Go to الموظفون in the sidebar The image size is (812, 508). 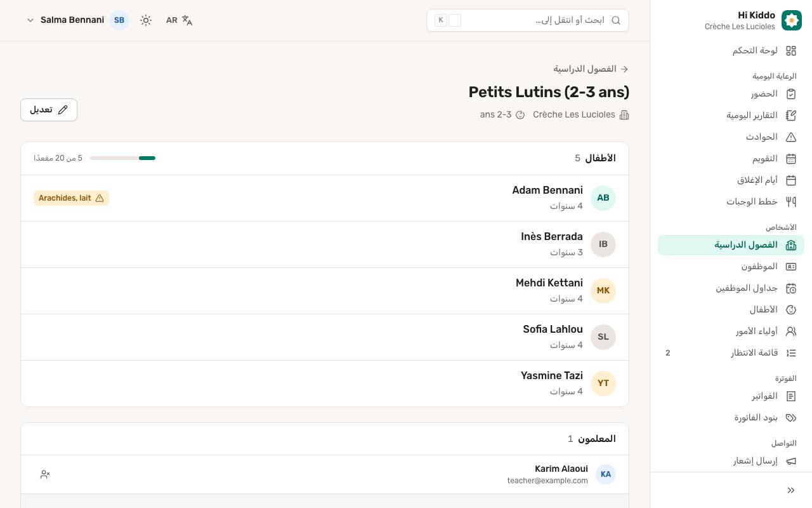point(731,267)
